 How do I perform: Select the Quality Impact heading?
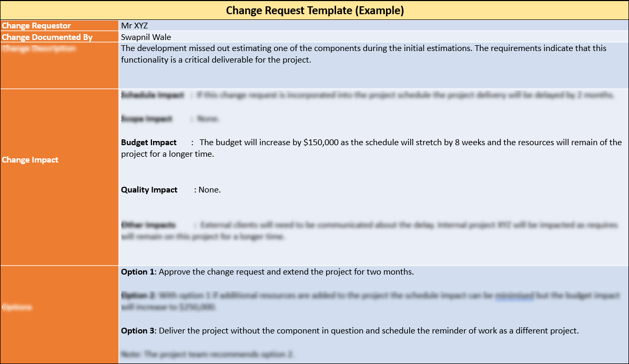click(x=149, y=190)
